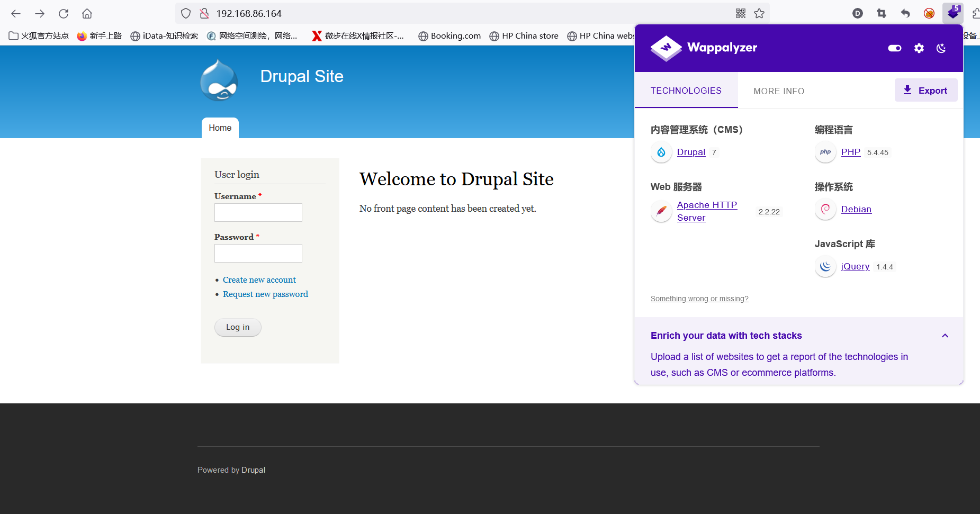
Task: Collapse the Enrich your data section chevron
Action: tap(945, 336)
